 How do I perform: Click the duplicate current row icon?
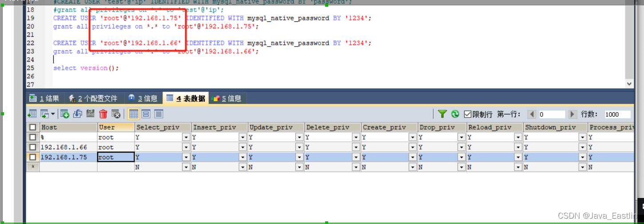coord(78,114)
